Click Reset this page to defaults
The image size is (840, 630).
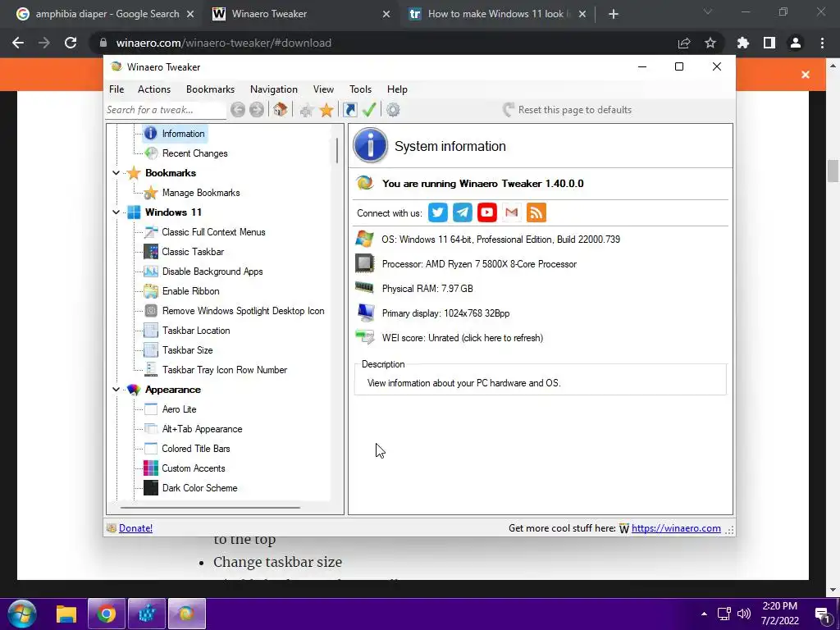coord(567,110)
